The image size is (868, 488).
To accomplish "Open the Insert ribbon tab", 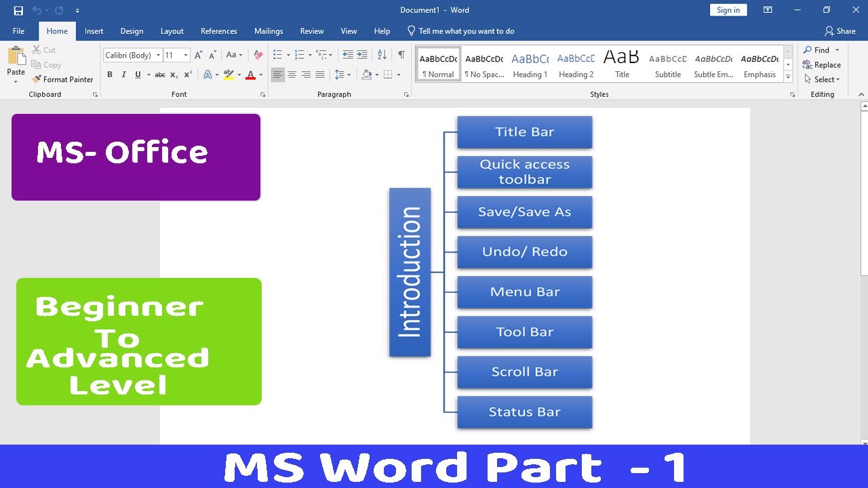I will (x=94, y=31).
